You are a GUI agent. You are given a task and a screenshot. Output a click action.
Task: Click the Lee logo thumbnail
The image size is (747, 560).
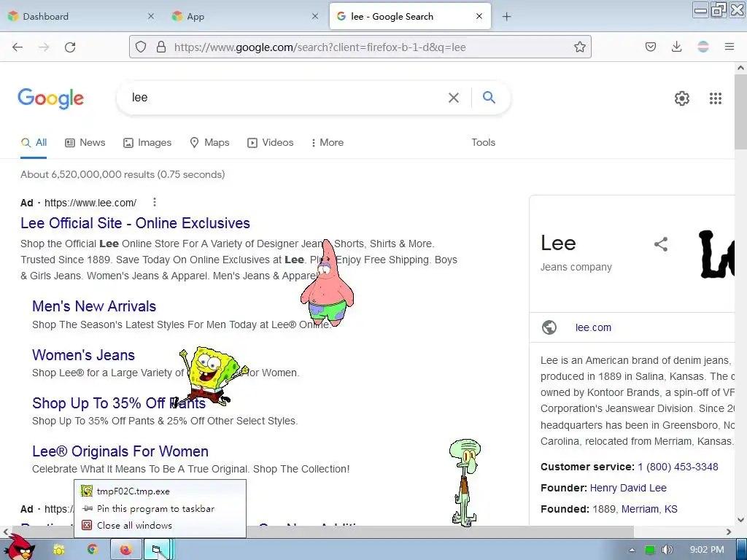716,254
